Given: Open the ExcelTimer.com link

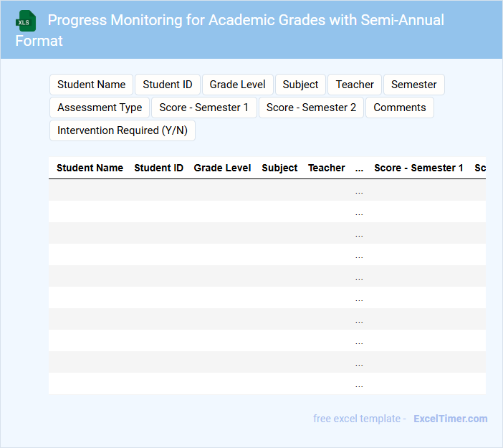Looking at the screenshot, I should 450,419.
